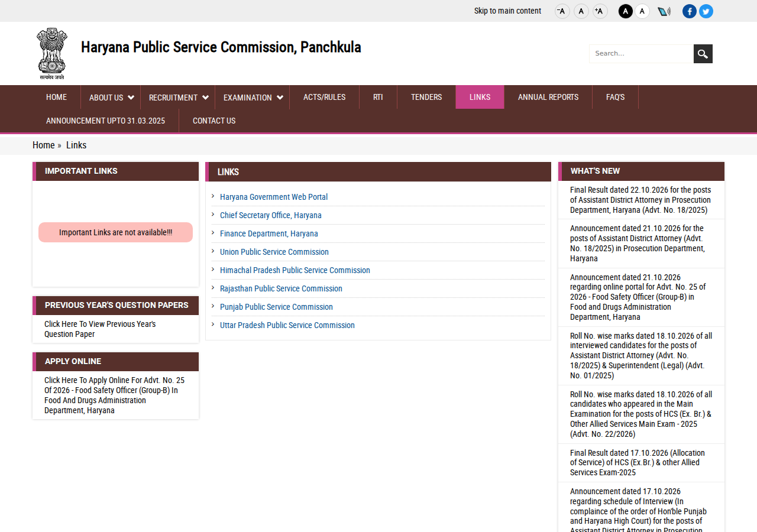Apply online for Advt. No. 25 of 2026
The width and height of the screenshot is (757, 532).
pos(115,395)
